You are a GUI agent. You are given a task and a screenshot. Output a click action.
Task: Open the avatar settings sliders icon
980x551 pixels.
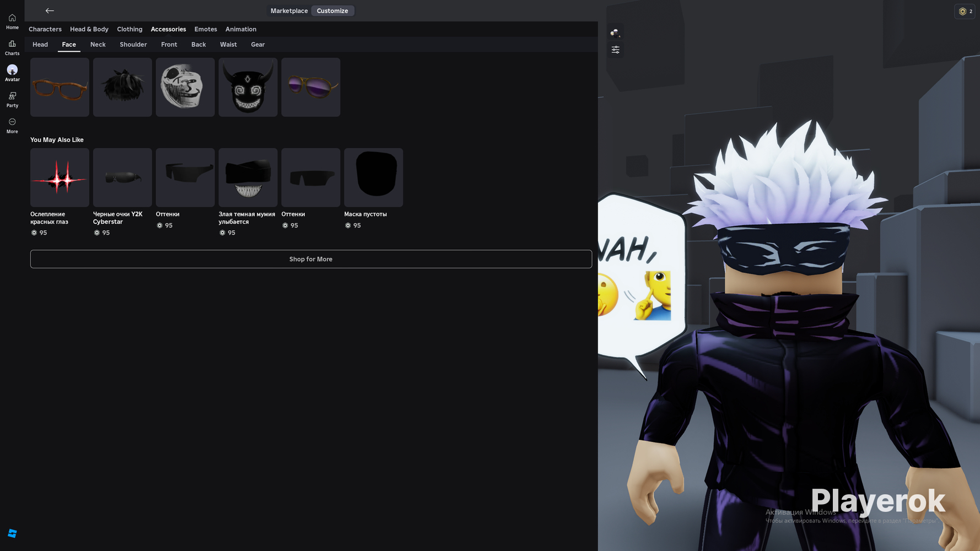pyautogui.click(x=616, y=50)
